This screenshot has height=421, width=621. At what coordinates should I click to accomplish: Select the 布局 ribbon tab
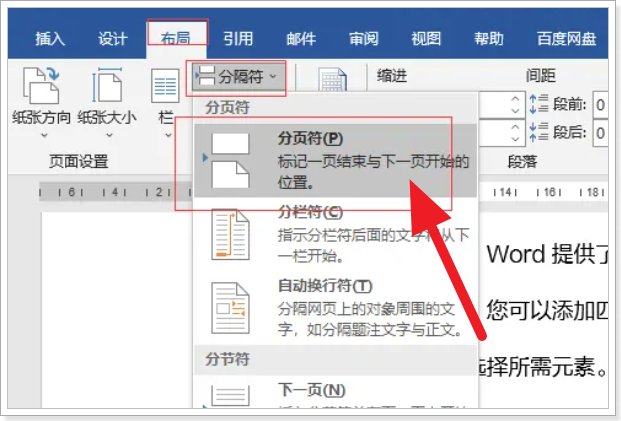tap(175, 39)
